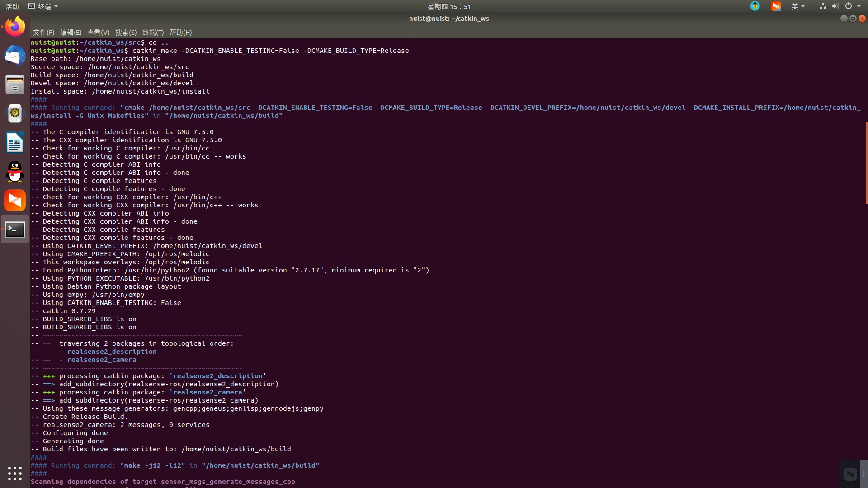Click '- realsense2_camera' in topological order list
Viewport: 868px width, 488px height.
(98, 360)
